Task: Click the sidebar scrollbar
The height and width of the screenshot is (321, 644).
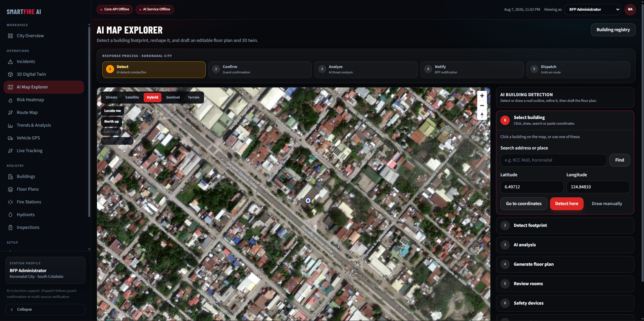Action: [x=89, y=122]
